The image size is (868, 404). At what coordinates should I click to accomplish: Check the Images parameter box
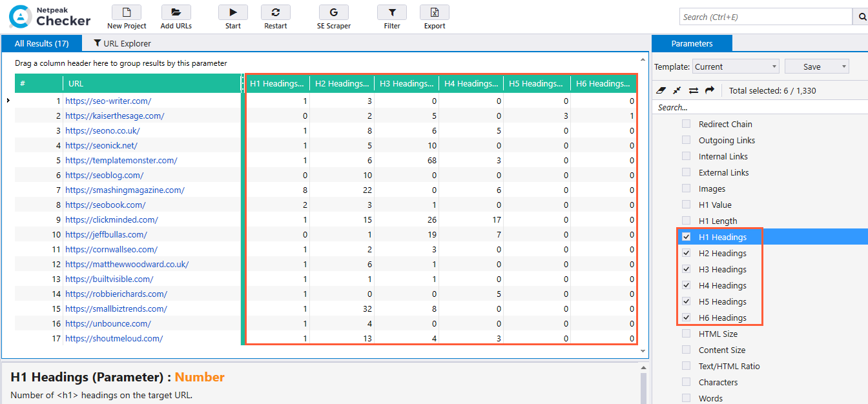click(686, 188)
